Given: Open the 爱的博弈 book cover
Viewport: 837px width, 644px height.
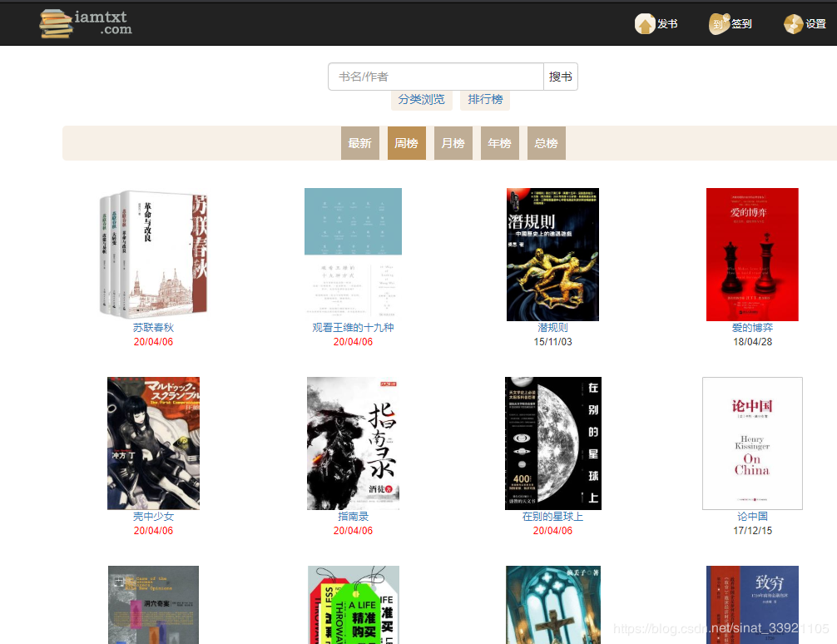Looking at the screenshot, I should 752,254.
